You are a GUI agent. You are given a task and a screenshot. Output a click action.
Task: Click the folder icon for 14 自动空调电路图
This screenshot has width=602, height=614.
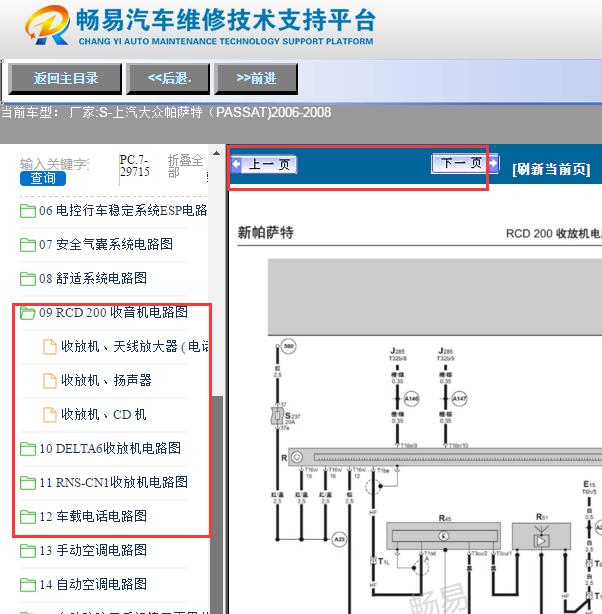click(x=28, y=585)
